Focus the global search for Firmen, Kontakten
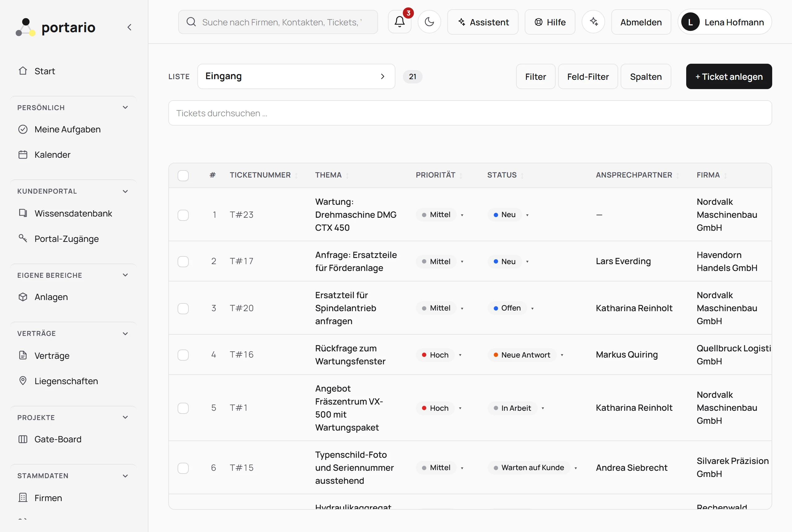 (278, 22)
